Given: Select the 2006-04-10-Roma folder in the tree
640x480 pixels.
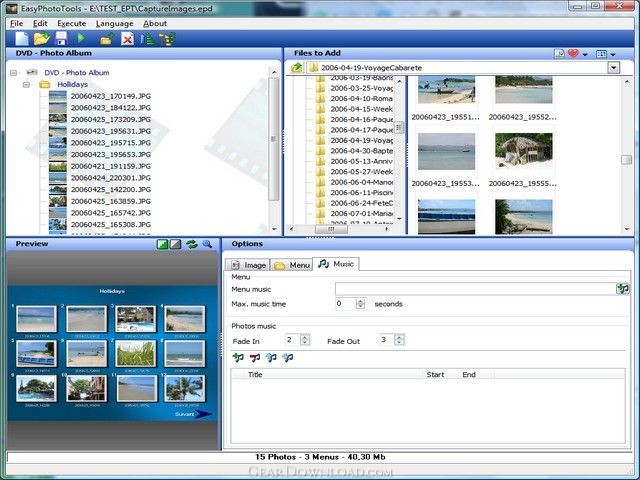Looking at the screenshot, I should click(361, 98).
